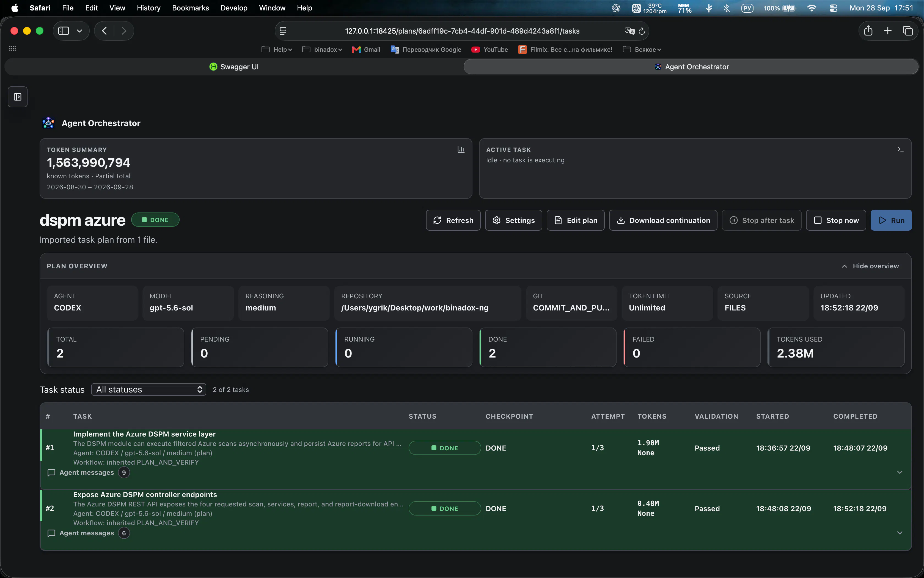Screen dimensions: 924x578
Task: Switch to the Swagger UI tab
Action: coord(234,67)
